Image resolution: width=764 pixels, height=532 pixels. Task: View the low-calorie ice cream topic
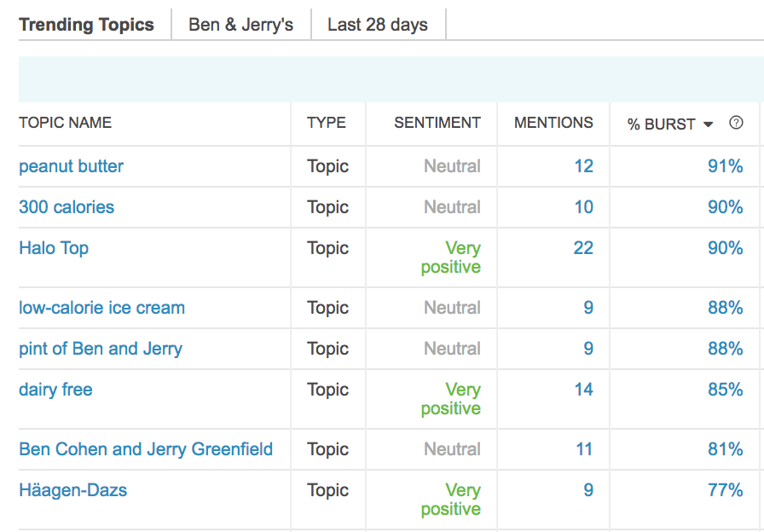tap(101, 308)
